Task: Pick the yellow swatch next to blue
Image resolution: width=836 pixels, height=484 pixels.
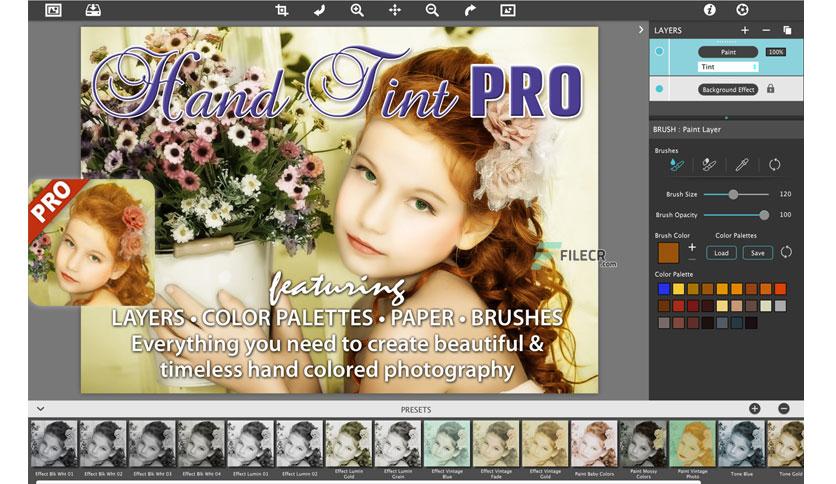Action: [x=678, y=289]
